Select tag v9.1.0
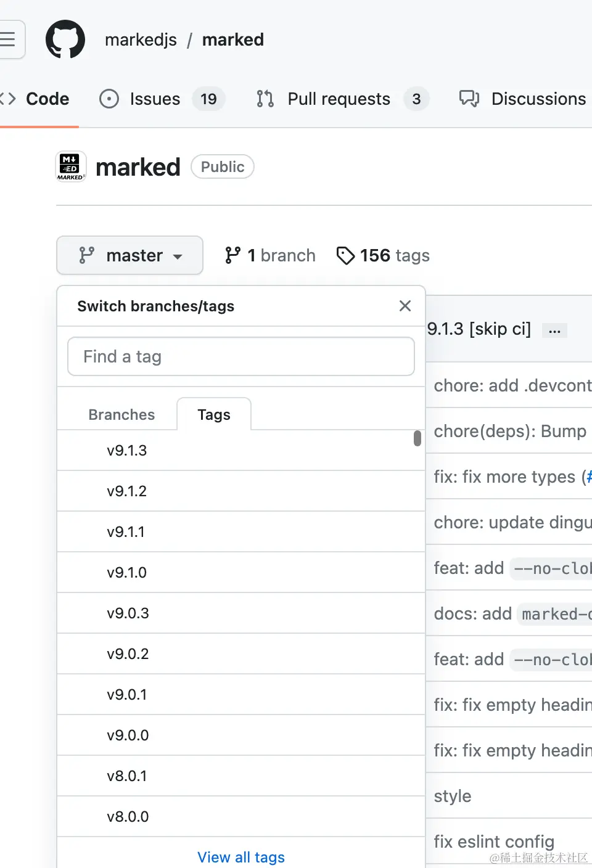This screenshot has width=592, height=868. [x=241, y=573]
